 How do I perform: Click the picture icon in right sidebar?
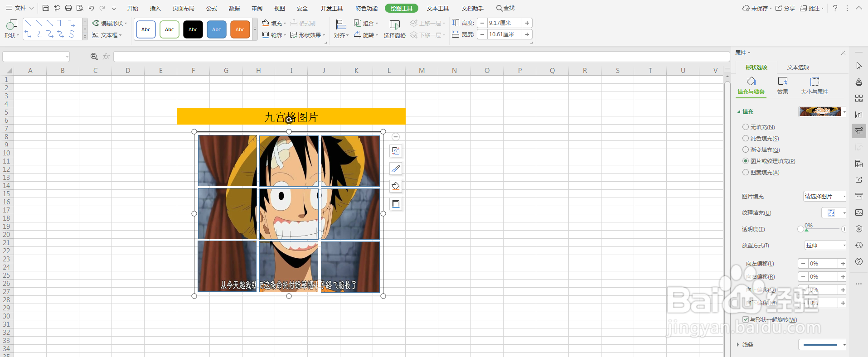pyautogui.click(x=859, y=212)
